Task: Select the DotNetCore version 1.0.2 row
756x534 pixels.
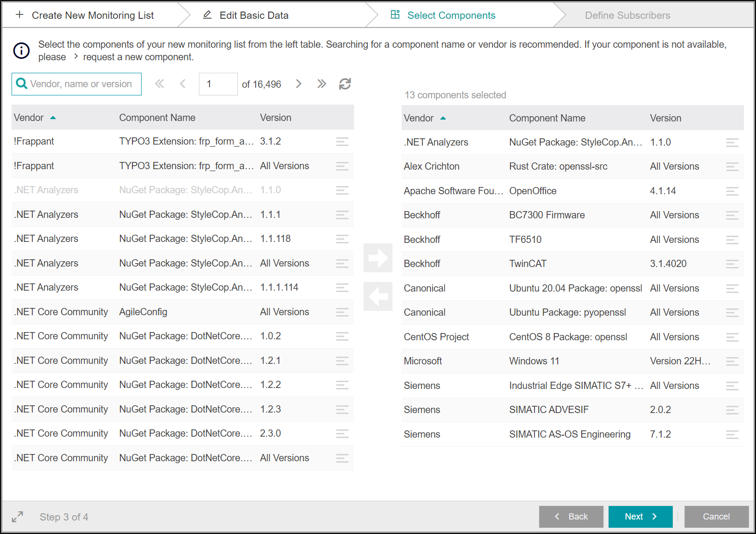Action: (x=182, y=336)
